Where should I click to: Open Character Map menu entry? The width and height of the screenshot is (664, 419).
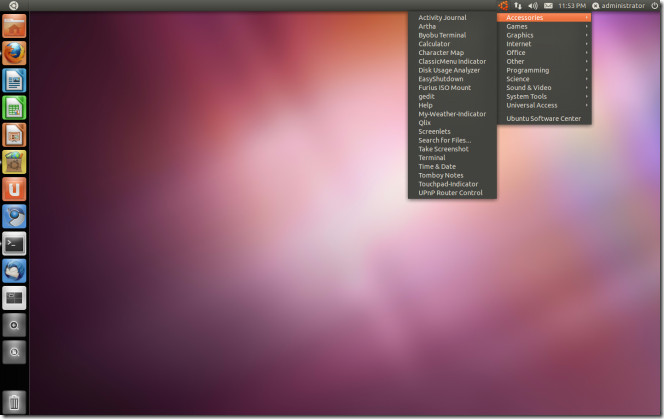[452, 53]
